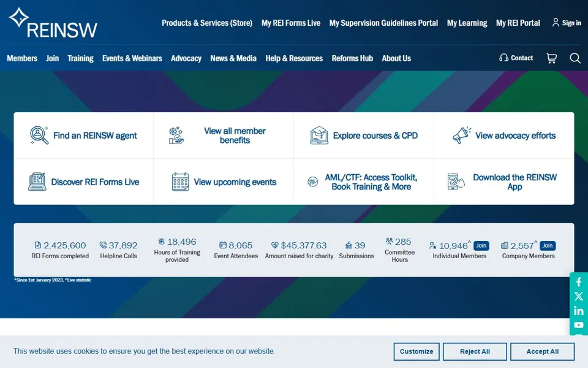Viewport: 588px width, 368px height.
Task: Click View upcoming events text
Action: [x=235, y=182]
